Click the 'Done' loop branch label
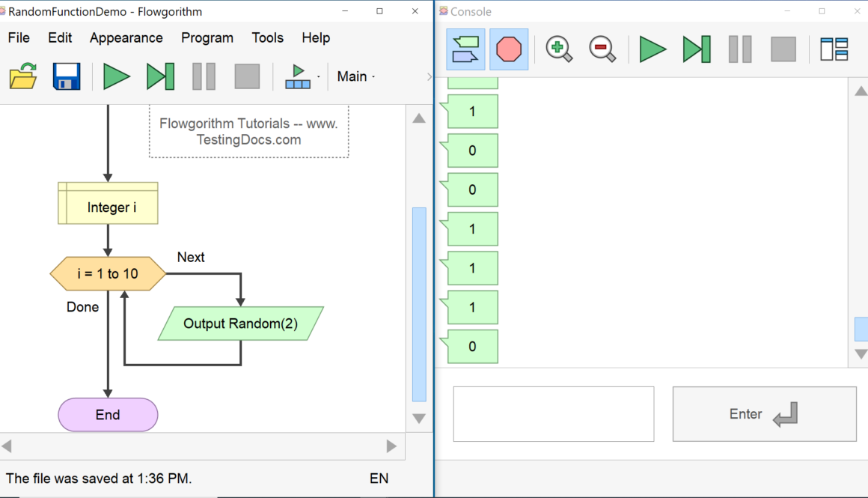Screen dimensions: 868x498 click(x=82, y=307)
